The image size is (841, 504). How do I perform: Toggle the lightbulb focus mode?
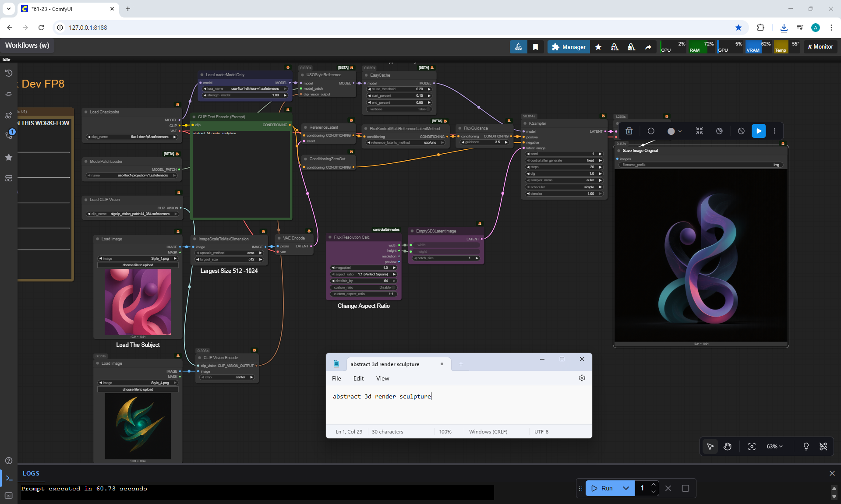(806, 446)
